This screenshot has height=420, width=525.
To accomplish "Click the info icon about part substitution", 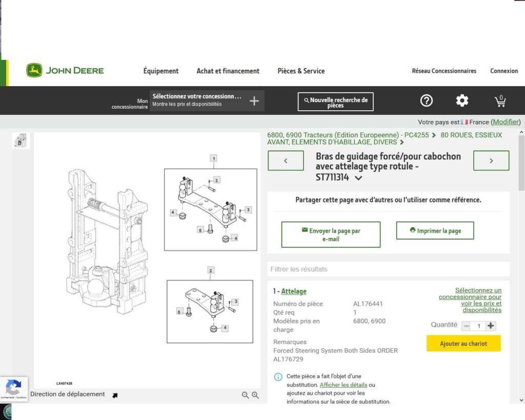I will [x=278, y=377].
